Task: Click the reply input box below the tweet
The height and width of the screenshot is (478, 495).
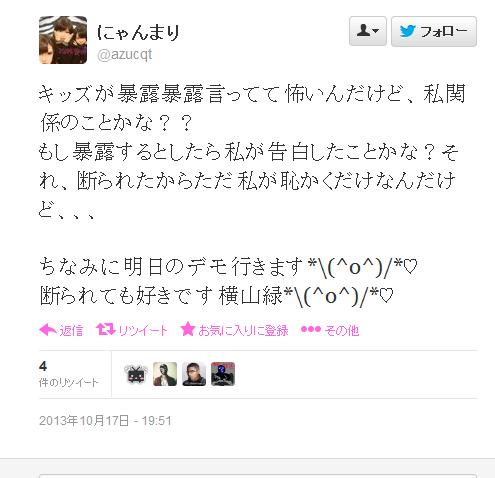Action: coord(258,476)
